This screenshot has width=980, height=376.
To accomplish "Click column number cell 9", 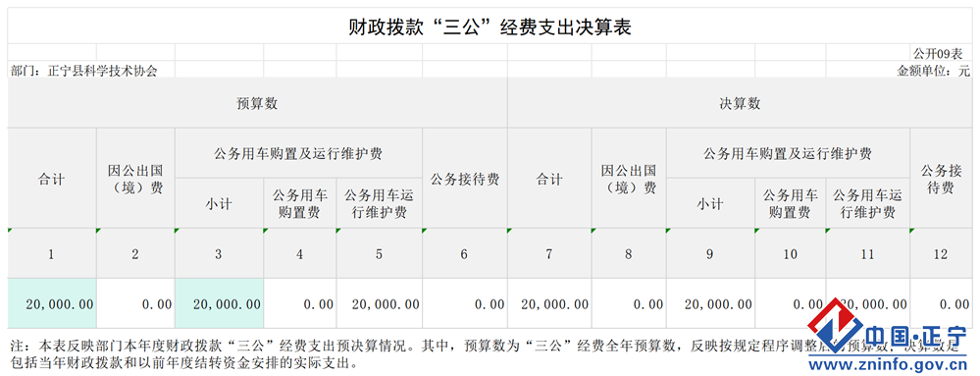I will point(710,254).
